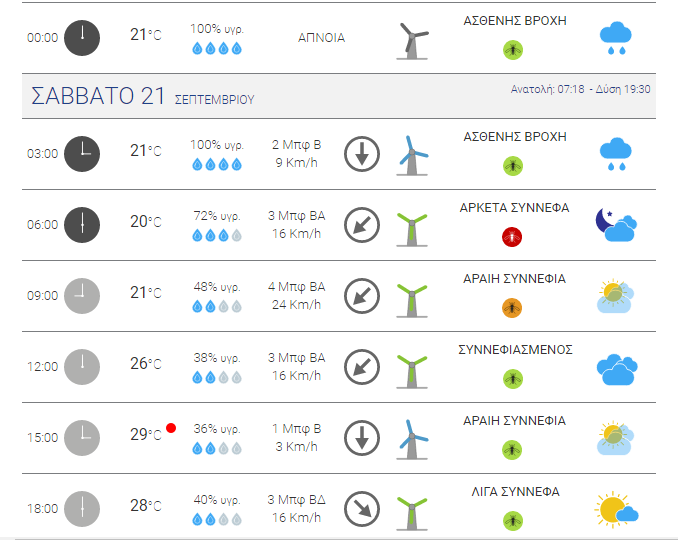Screen dimensions: 678x540
Task: Click the rain cloud icon at 03:00
Action: pyautogui.click(x=616, y=154)
